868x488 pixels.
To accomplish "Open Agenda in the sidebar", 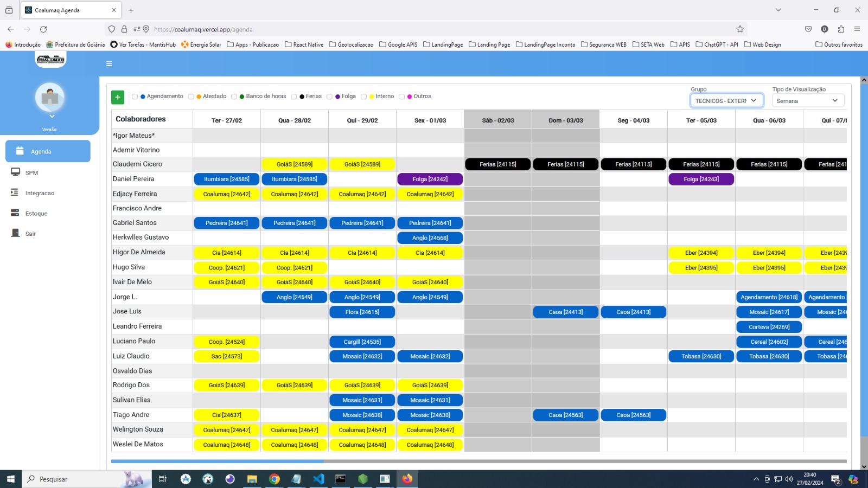I will tap(48, 151).
